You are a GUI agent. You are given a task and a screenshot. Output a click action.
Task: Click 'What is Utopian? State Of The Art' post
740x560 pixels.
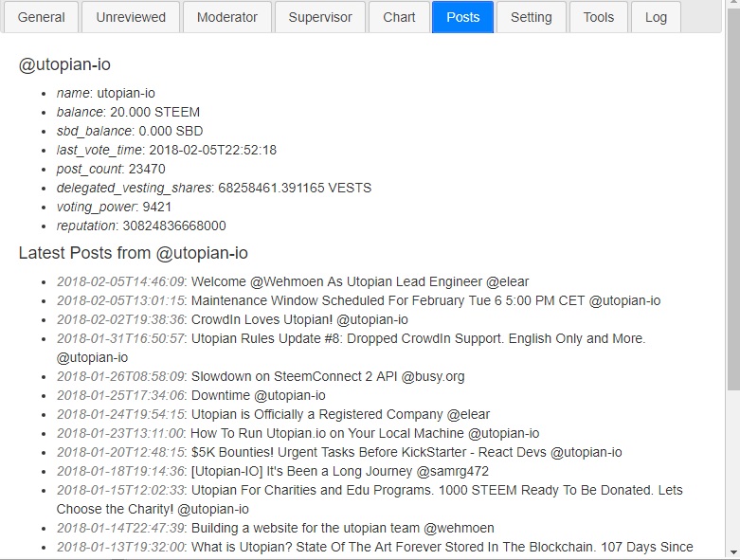coord(374,547)
